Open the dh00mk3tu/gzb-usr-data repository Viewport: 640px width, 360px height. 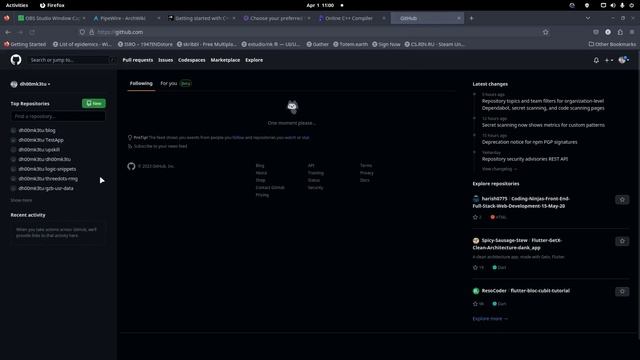pos(46,189)
